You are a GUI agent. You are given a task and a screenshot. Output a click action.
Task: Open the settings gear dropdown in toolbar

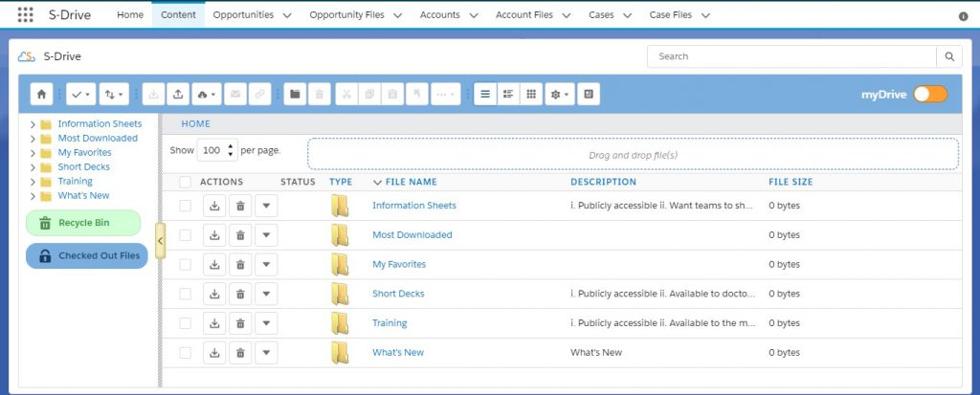click(x=559, y=95)
